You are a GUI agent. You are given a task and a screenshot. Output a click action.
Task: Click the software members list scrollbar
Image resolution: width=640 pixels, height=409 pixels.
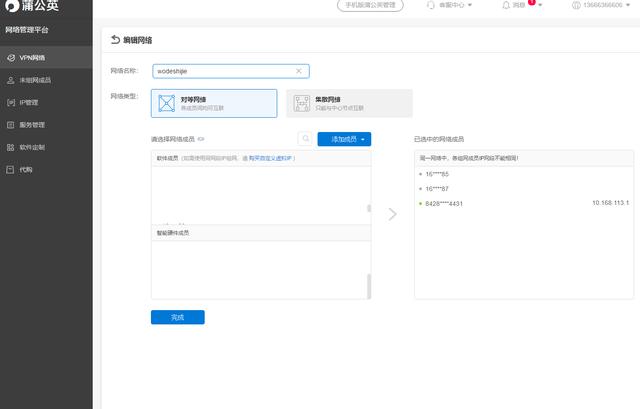[x=369, y=208]
